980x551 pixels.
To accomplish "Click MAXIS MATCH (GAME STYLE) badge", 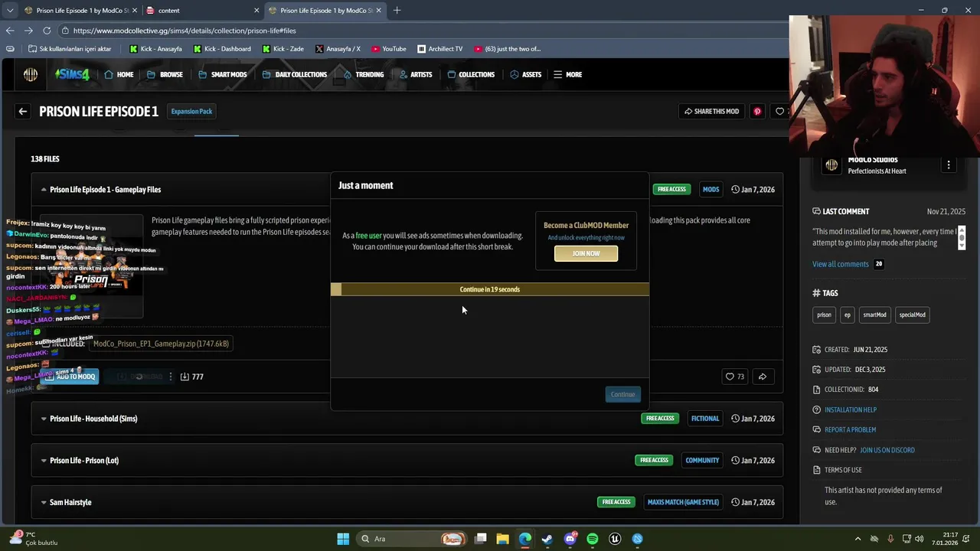I will [683, 502].
